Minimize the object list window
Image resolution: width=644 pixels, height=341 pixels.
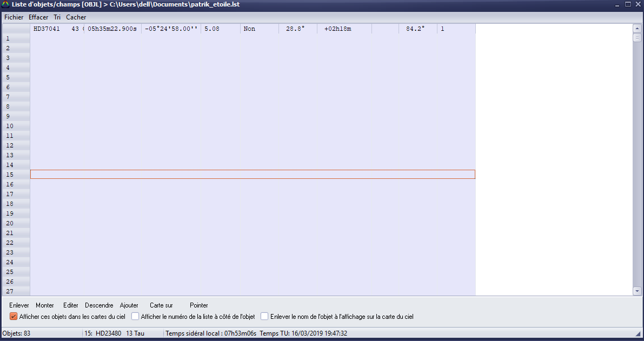click(618, 4)
